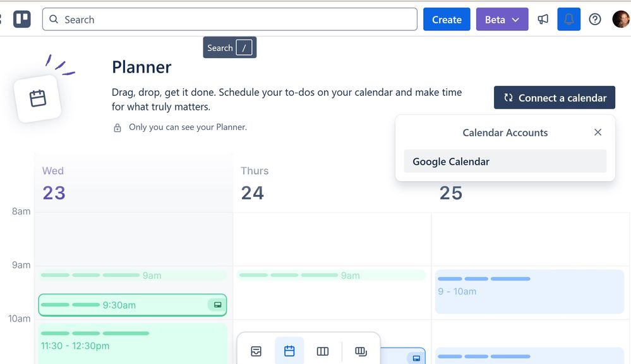This screenshot has width=631, height=364.
Task: Open the notifications bell
Action: [568, 20]
